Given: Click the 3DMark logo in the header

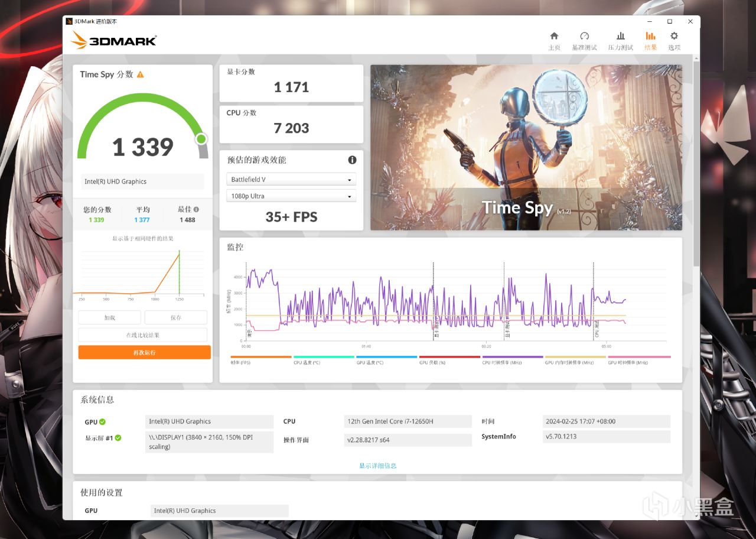Looking at the screenshot, I should [114, 41].
